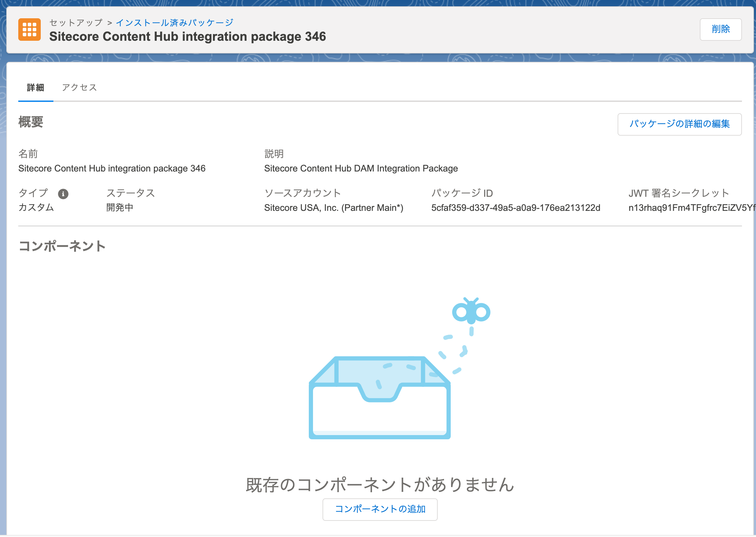
Task: Click the 削除 button
Action: (x=721, y=30)
